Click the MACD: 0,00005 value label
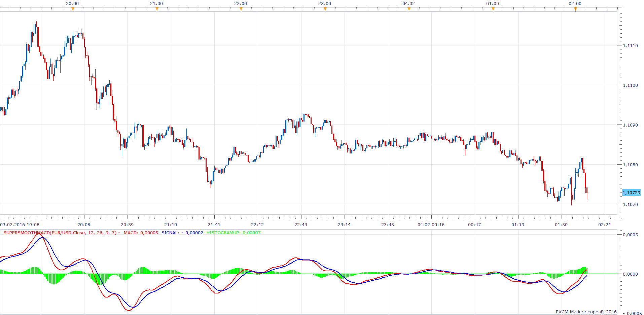This screenshot has width=644, height=315. (141, 233)
